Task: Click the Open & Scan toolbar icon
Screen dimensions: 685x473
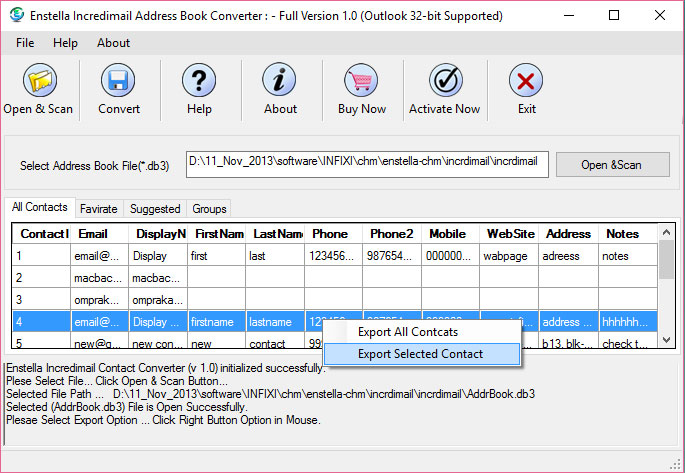Action: click(x=38, y=82)
